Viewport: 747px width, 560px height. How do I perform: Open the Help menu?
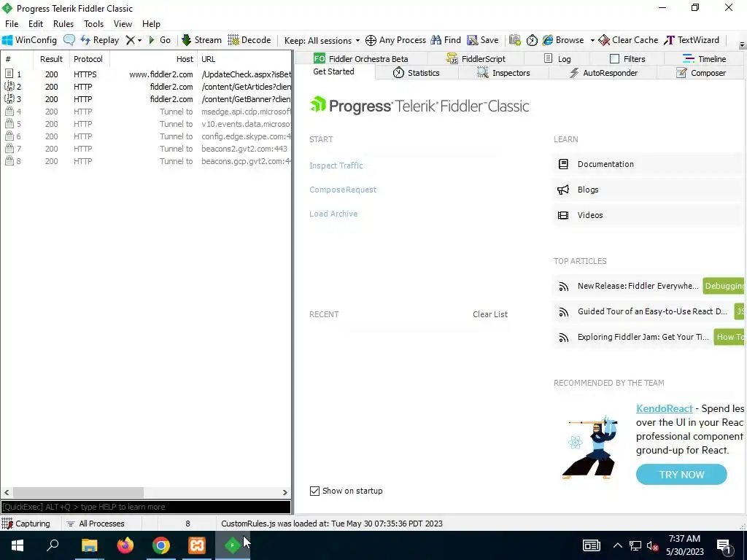[x=151, y=24]
